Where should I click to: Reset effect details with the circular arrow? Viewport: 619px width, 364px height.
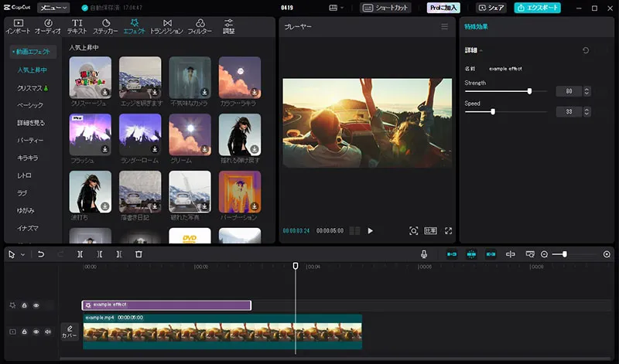tap(586, 50)
